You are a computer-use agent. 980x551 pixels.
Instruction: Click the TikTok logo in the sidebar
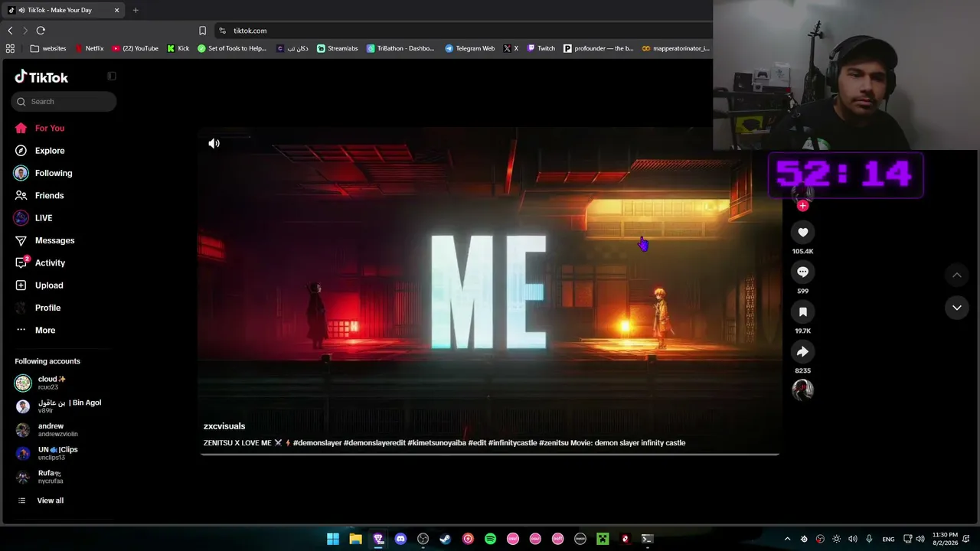click(x=41, y=77)
